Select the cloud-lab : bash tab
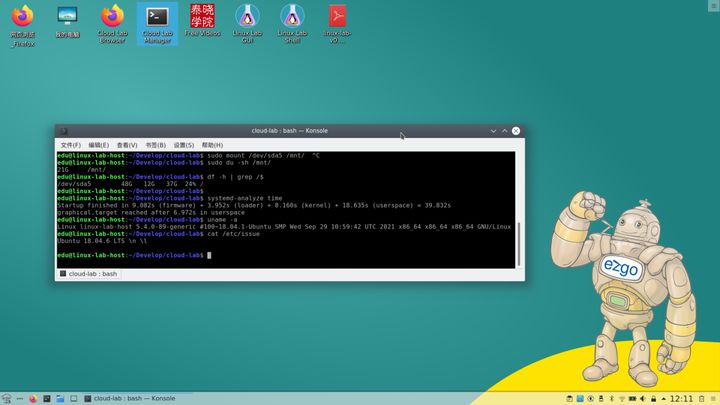720x405 pixels. (x=89, y=274)
